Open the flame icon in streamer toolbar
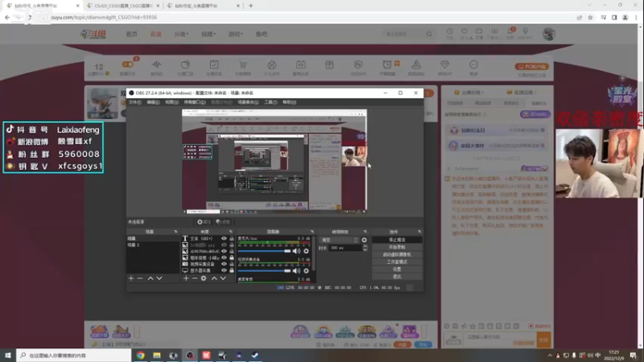 point(272,65)
